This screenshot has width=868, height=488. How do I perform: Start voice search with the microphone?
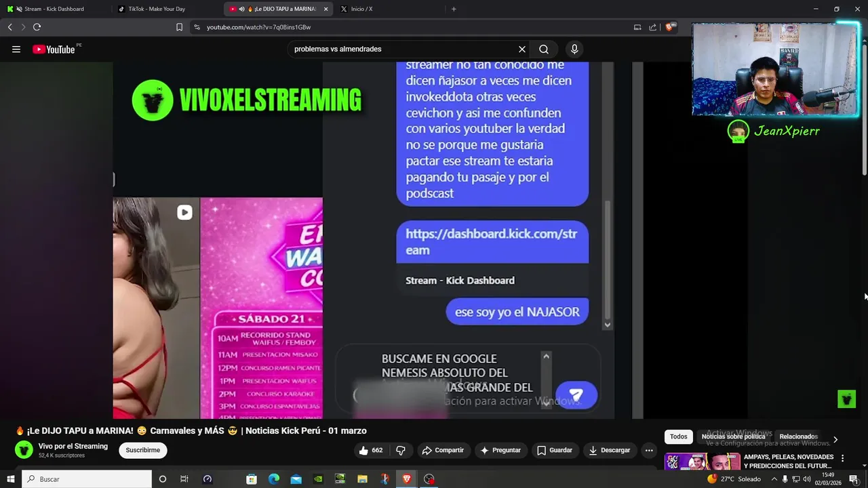coord(574,49)
